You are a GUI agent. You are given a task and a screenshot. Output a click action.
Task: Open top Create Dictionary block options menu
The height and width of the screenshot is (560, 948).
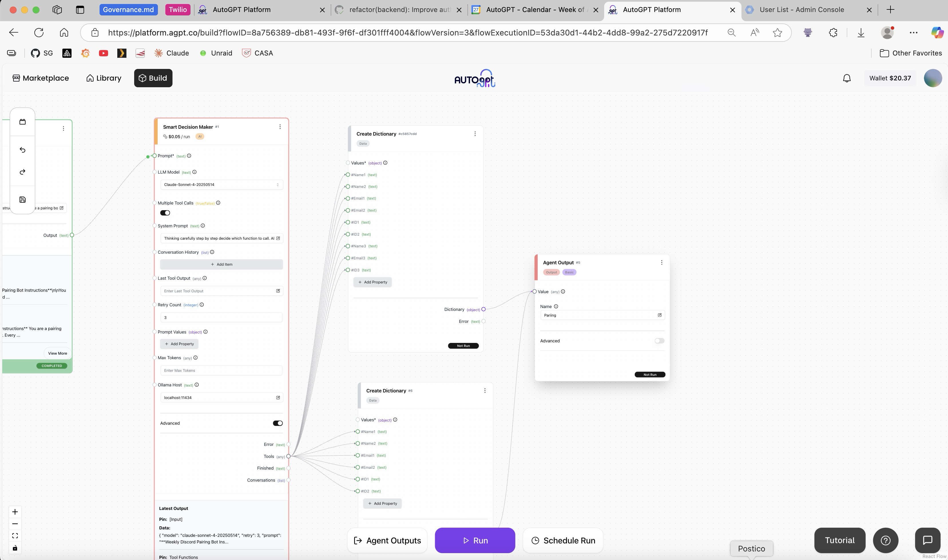pos(475,134)
